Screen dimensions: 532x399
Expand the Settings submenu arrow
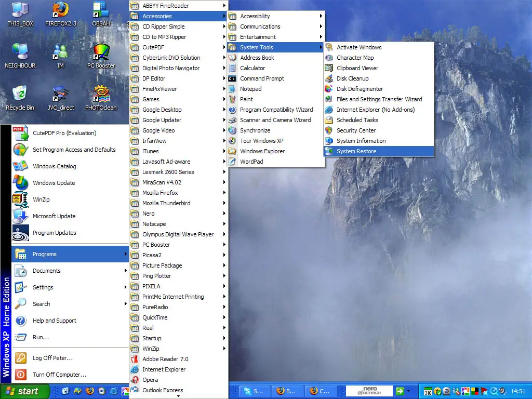pos(126,287)
